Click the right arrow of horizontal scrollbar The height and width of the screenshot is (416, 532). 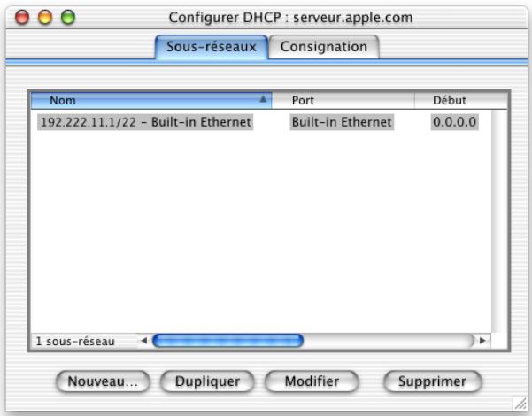pyautogui.click(x=482, y=341)
